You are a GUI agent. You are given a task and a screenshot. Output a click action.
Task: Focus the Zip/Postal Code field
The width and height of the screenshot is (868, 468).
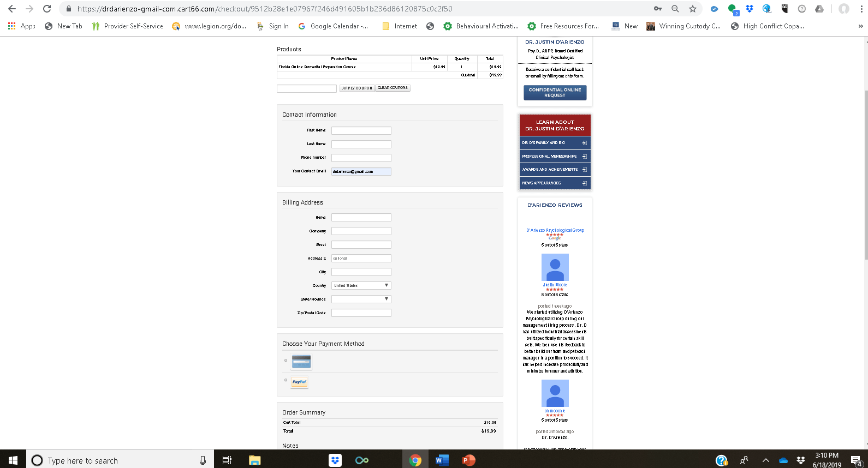[361, 313]
